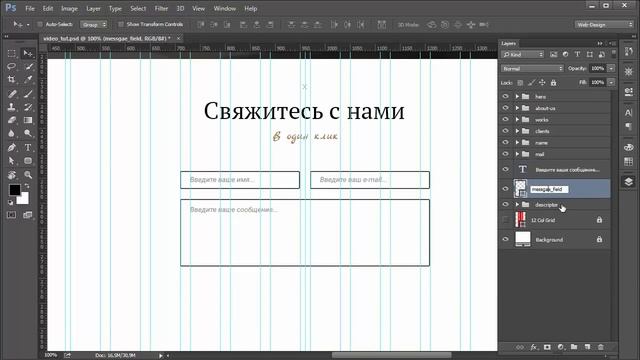Select the Eraser tool
Image resolution: width=640 pixels, height=360 pixels.
[x=11, y=120]
